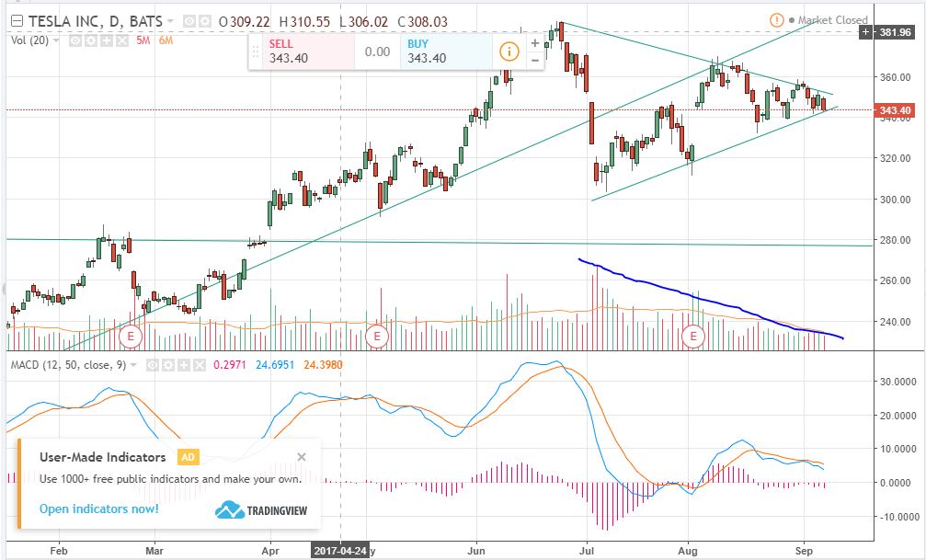The image size is (926, 560).
Task: Click the Open indicators now! link
Action: 99,509
